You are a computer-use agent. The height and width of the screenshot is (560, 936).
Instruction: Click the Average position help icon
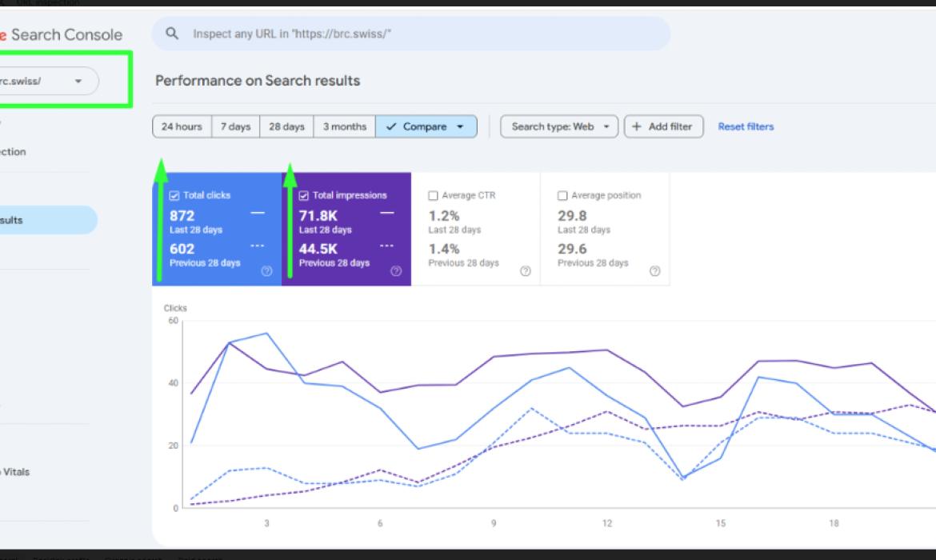point(654,271)
